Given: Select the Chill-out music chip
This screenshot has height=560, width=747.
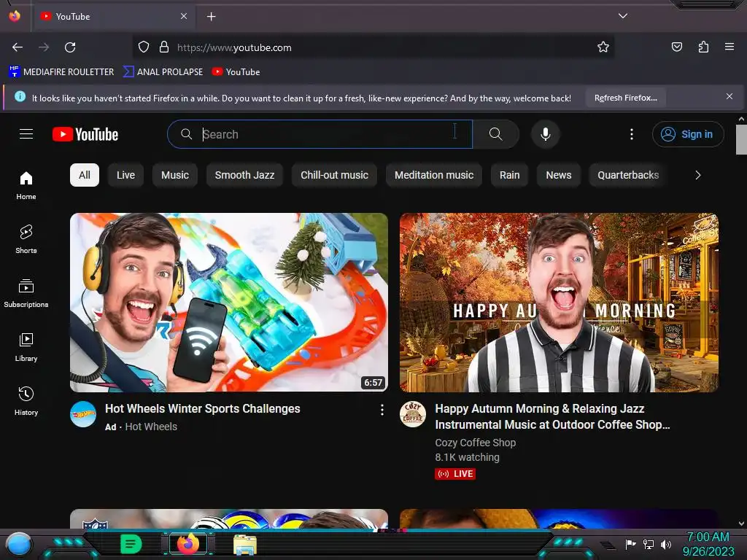Looking at the screenshot, I should pos(334,175).
